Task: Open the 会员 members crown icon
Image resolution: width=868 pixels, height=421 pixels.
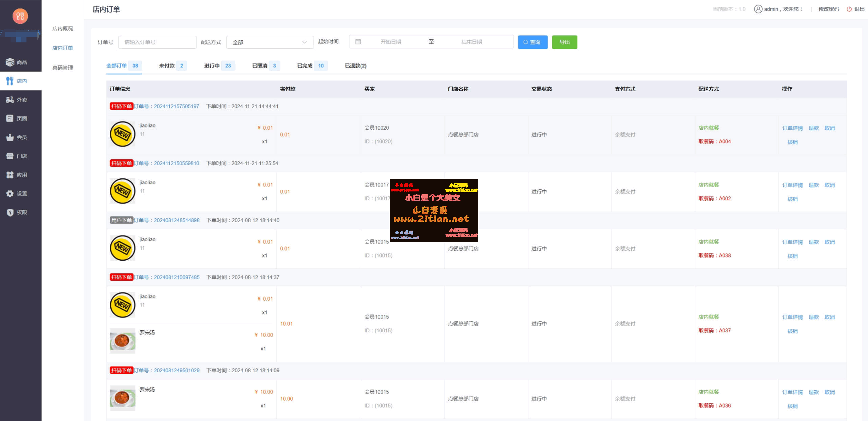Action: [x=10, y=137]
